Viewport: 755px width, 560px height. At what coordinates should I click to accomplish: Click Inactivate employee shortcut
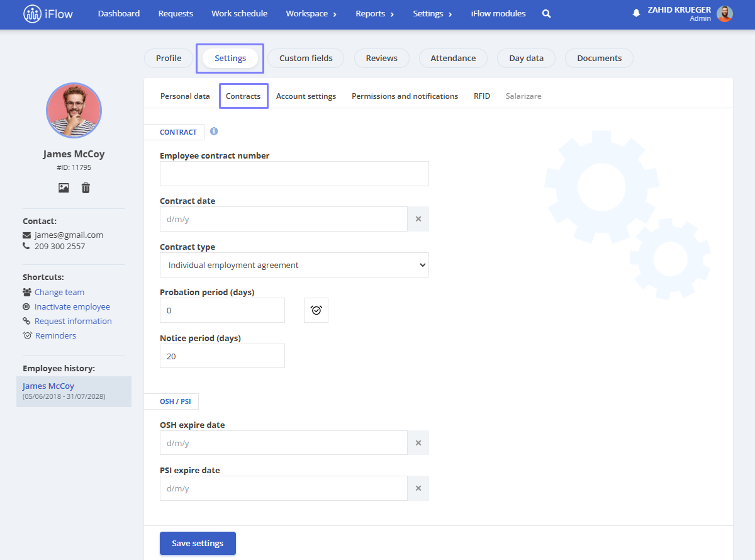click(72, 307)
